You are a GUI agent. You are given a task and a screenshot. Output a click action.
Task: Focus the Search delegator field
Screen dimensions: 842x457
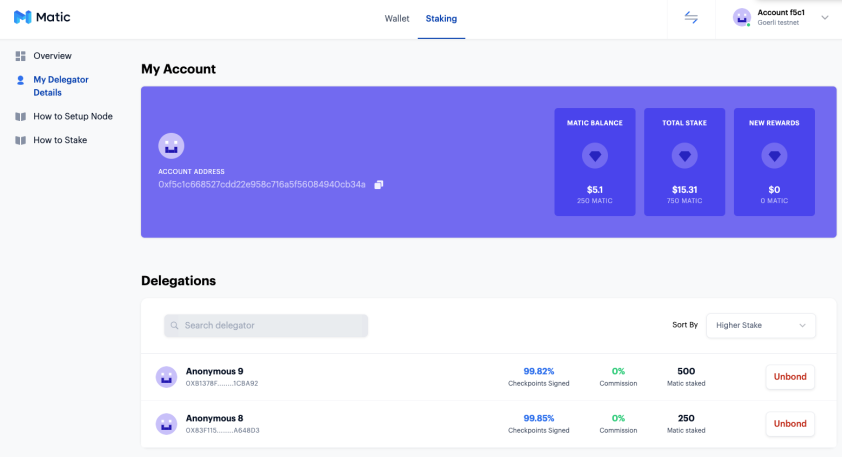pyautogui.click(x=266, y=325)
